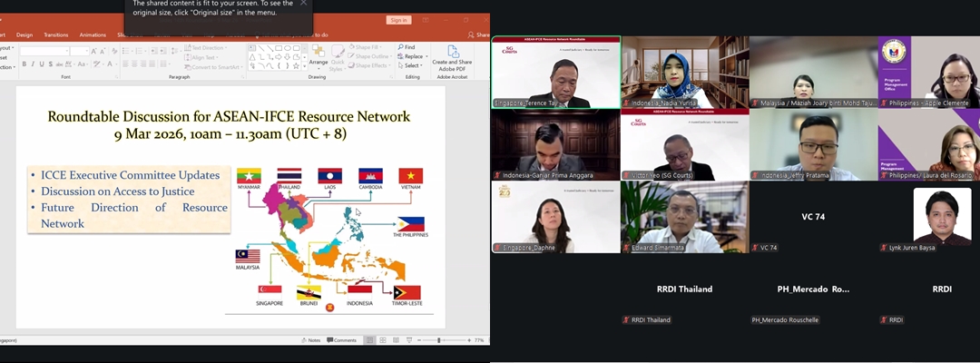The height and width of the screenshot is (363, 980).
Task: Switch to Normal view icon
Action: (370, 340)
